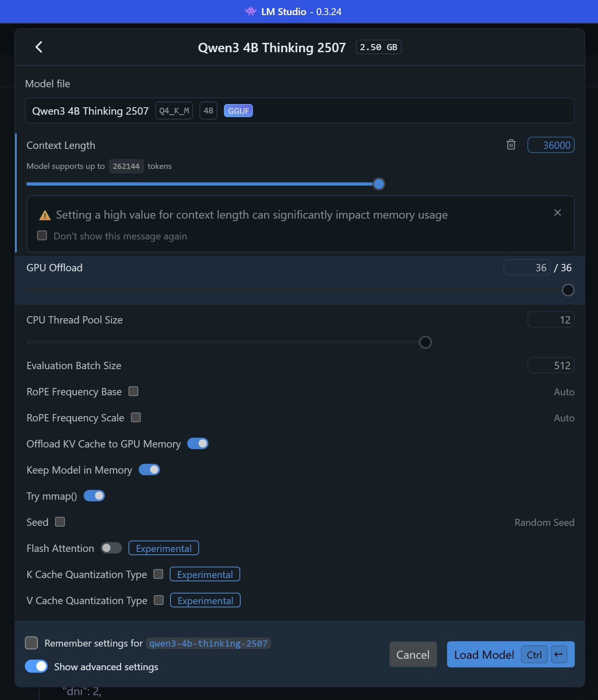Click Auto value for RoPE Frequency Base
Viewport: 598px width, 700px height.
(564, 392)
